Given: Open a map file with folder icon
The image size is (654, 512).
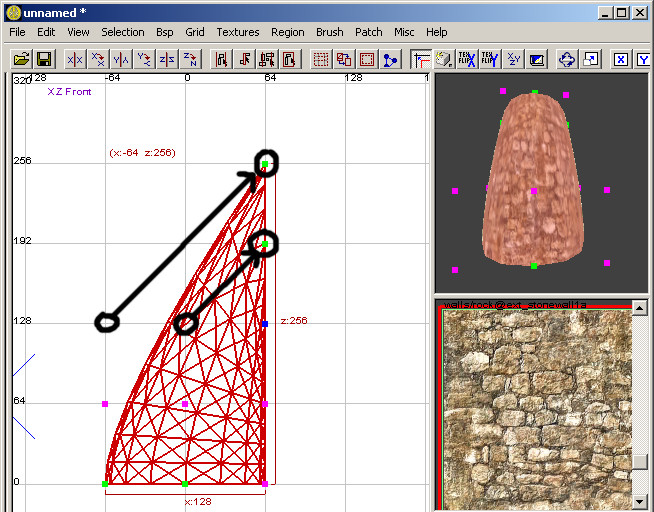Looking at the screenshot, I should [x=21, y=60].
